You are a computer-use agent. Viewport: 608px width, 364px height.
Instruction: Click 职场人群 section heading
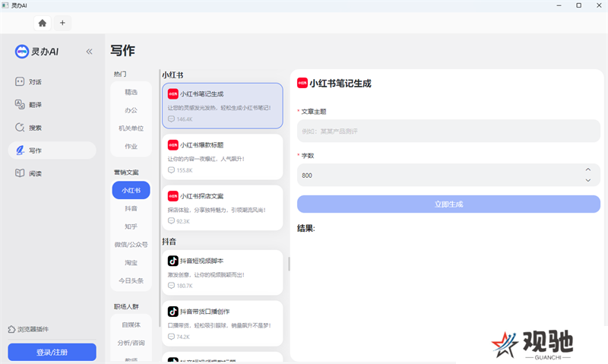(x=126, y=307)
